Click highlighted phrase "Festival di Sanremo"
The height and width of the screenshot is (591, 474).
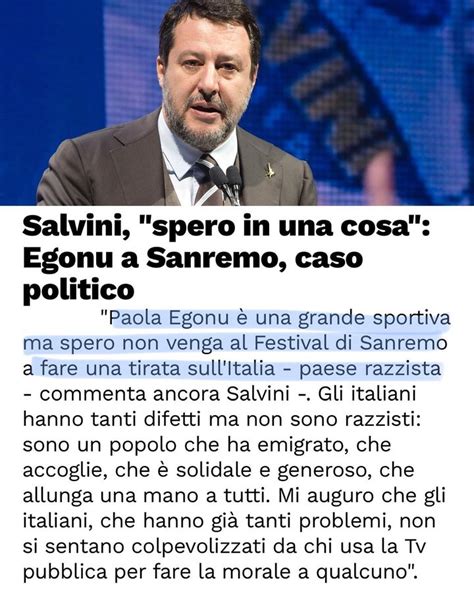point(350,343)
